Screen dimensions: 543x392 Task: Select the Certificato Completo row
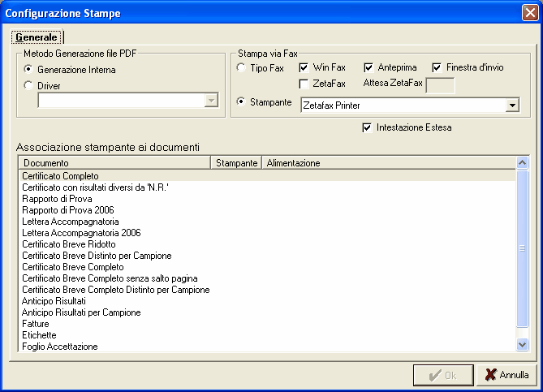(268, 176)
